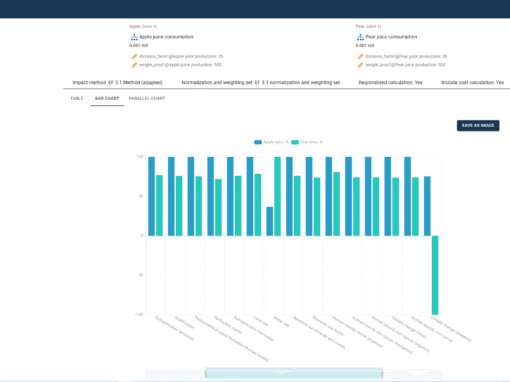Click pencil icon beside distance_farm1 Apple juice parameter
Image resolution: width=510 pixels, height=382 pixels.
[x=134, y=57]
